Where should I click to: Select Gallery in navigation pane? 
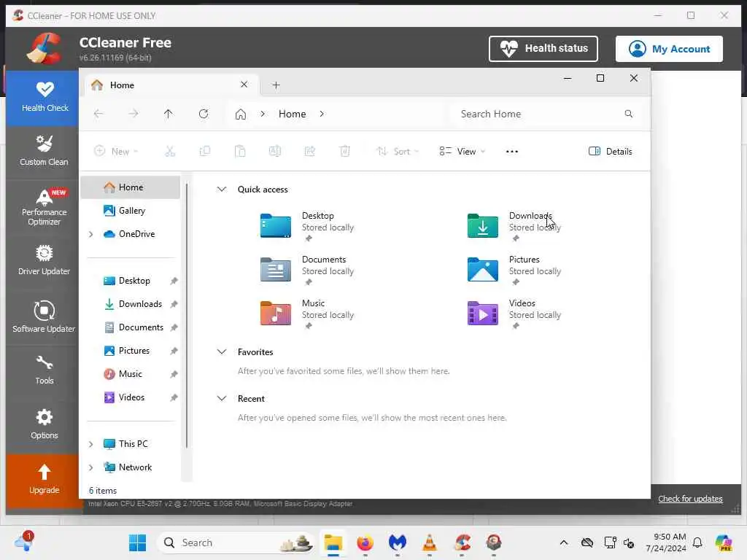[x=131, y=211]
